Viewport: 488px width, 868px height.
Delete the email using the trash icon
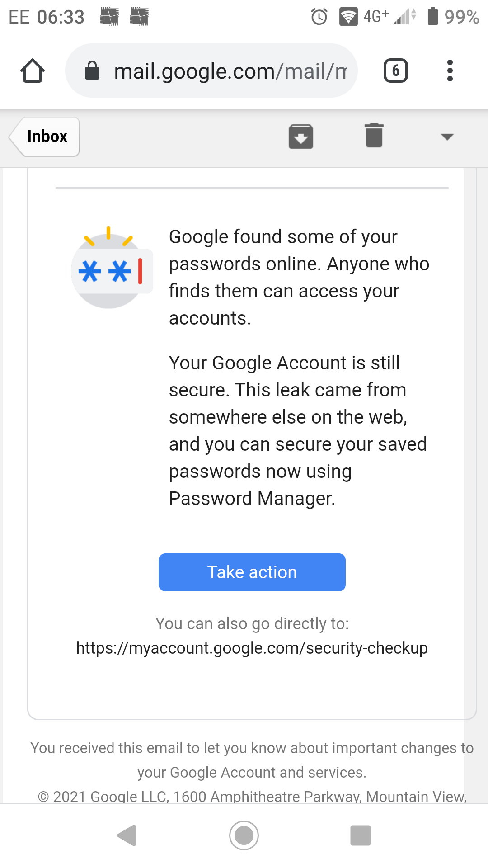(374, 135)
